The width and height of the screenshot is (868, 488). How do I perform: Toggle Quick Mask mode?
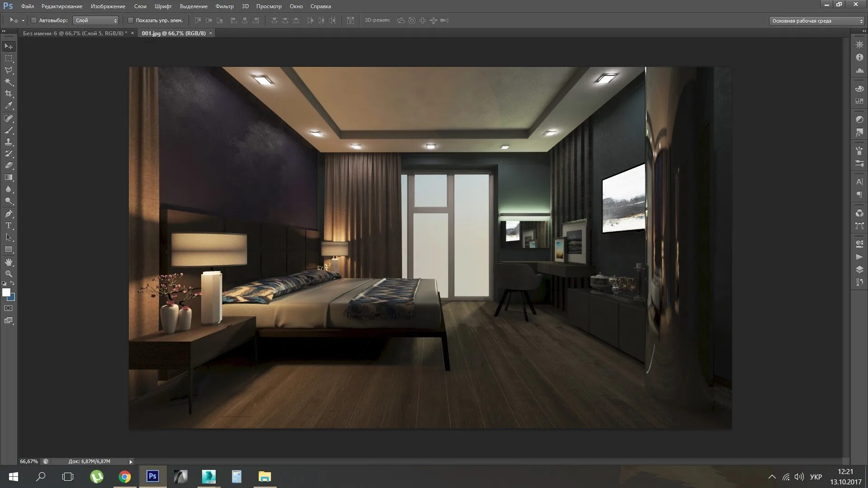pos(9,308)
